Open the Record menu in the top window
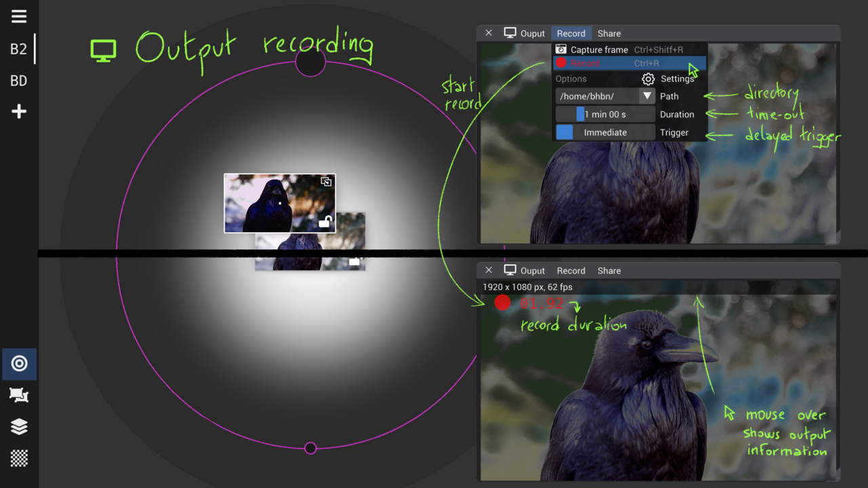 (x=571, y=33)
